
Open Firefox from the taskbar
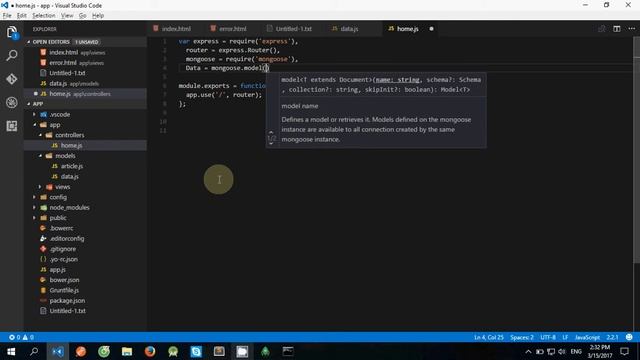[150, 351]
